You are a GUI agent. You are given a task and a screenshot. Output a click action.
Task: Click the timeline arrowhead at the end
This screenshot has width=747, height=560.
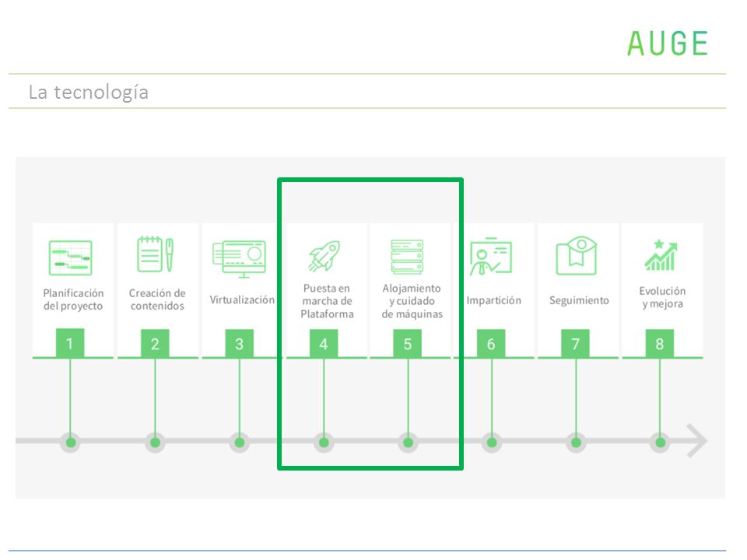[696, 441]
